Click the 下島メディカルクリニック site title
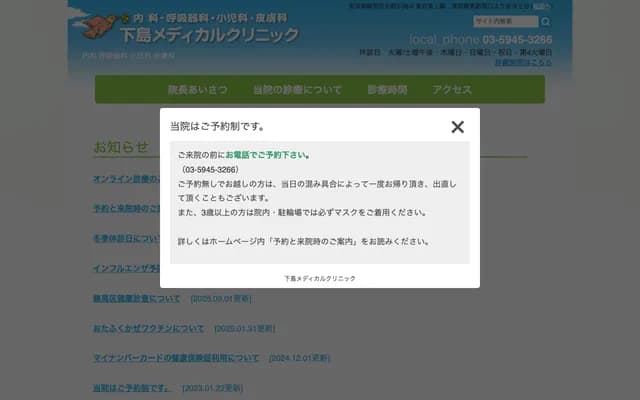The width and height of the screenshot is (640, 400). click(209, 35)
